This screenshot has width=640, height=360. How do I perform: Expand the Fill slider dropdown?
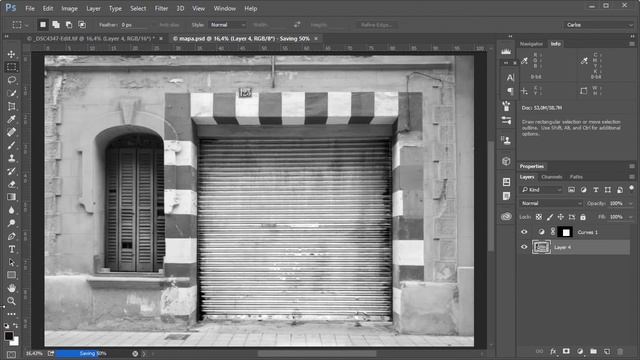pyautogui.click(x=631, y=217)
